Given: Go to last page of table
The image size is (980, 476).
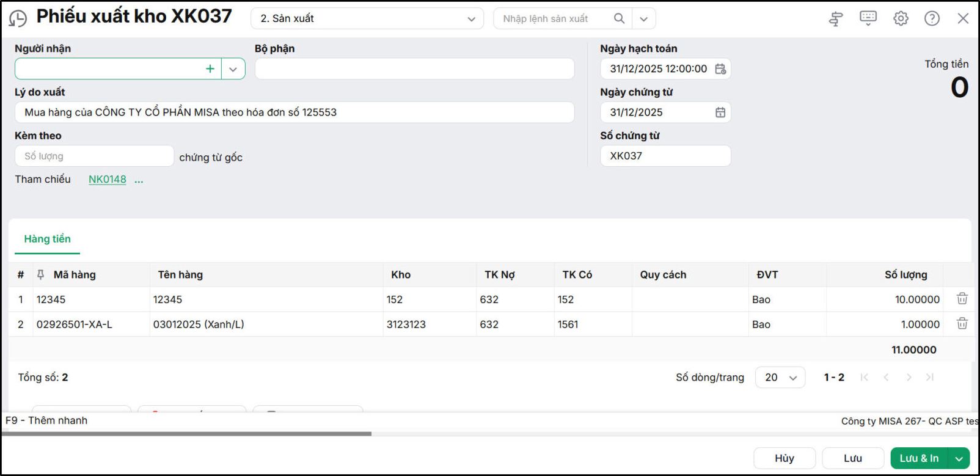Looking at the screenshot, I should [930, 377].
